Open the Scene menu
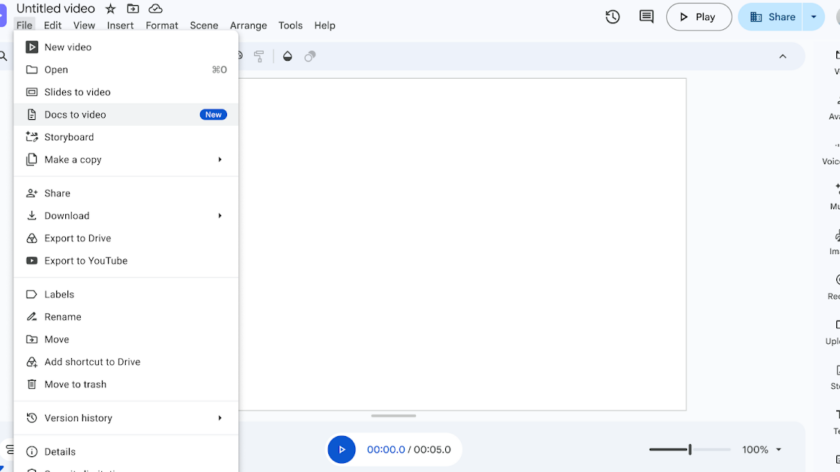This screenshot has width=840, height=472. pyautogui.click(x=204, y=25)
